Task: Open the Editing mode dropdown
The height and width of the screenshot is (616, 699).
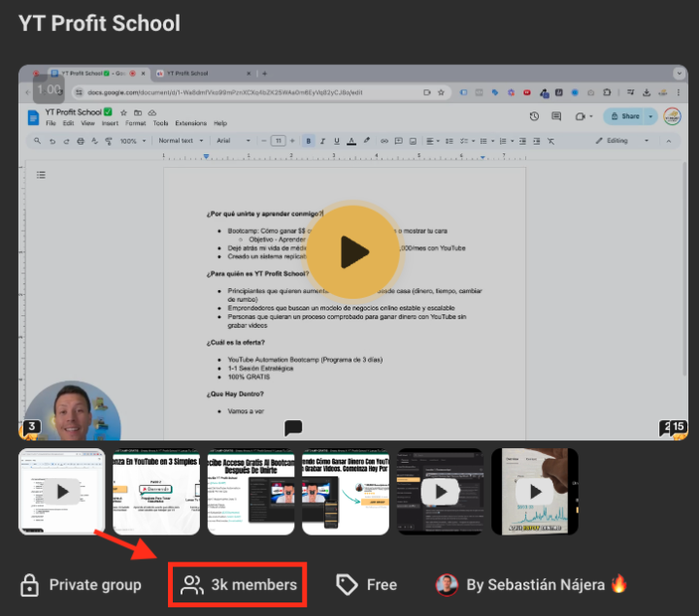Action: [622, 141]
